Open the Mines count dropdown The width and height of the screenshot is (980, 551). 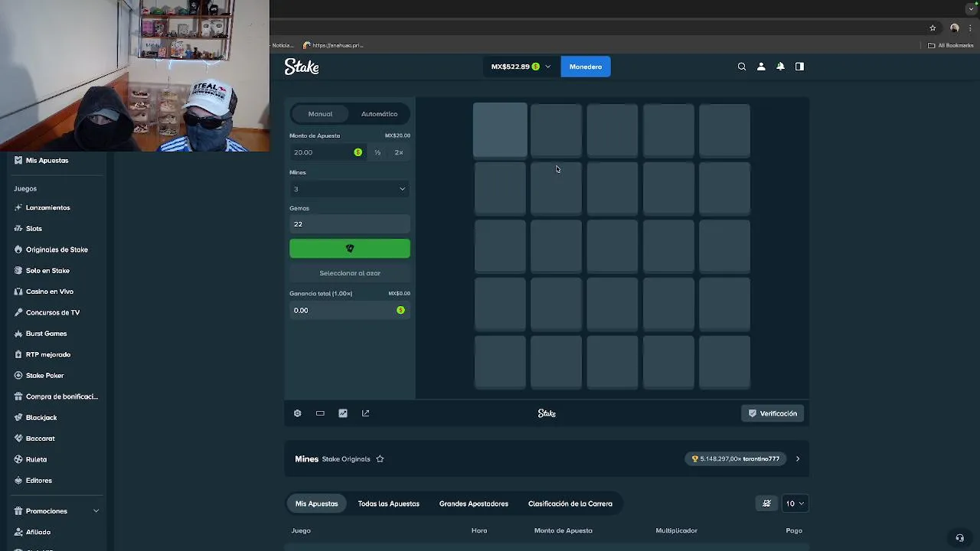tap(350, 189)
